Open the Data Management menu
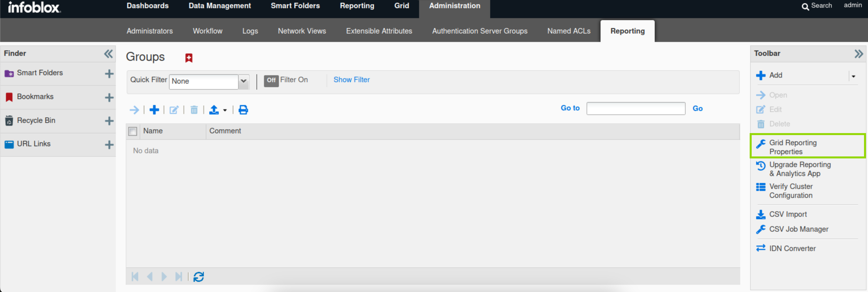The width and height of the screenshot is (868, 292). click(219, 6)
